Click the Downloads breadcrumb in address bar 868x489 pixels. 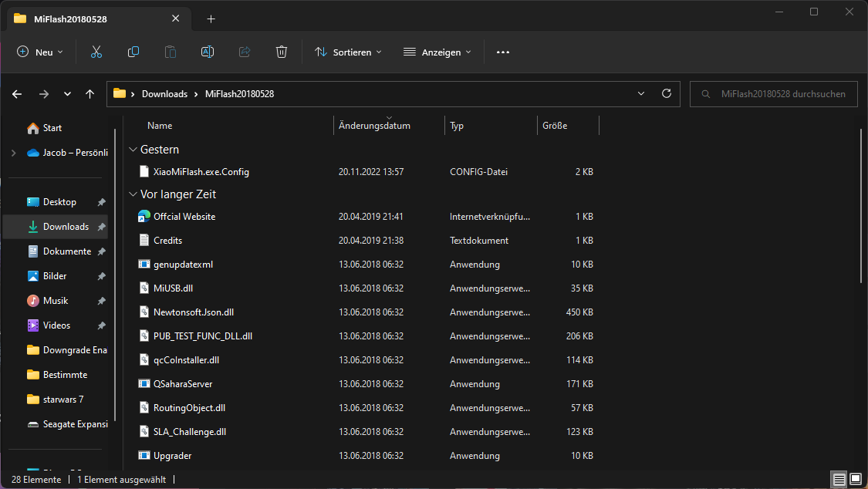(x=164, y=94)
